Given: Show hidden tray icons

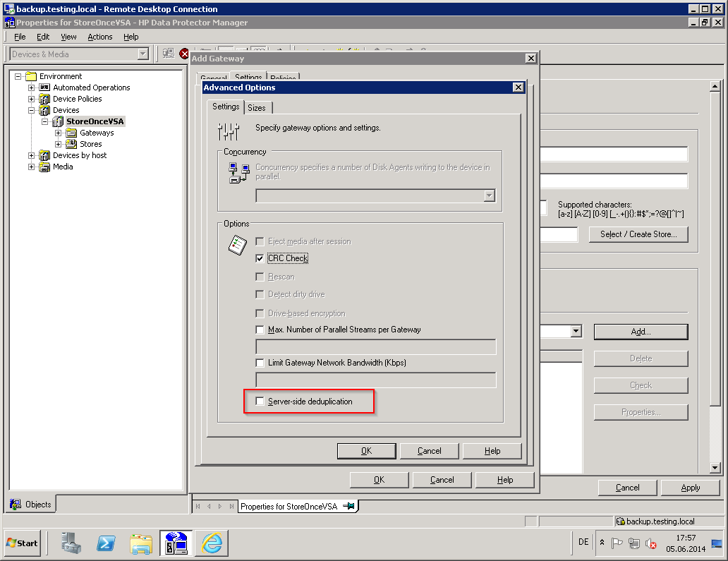Looking at the screenshot, I should click(602, 543).
